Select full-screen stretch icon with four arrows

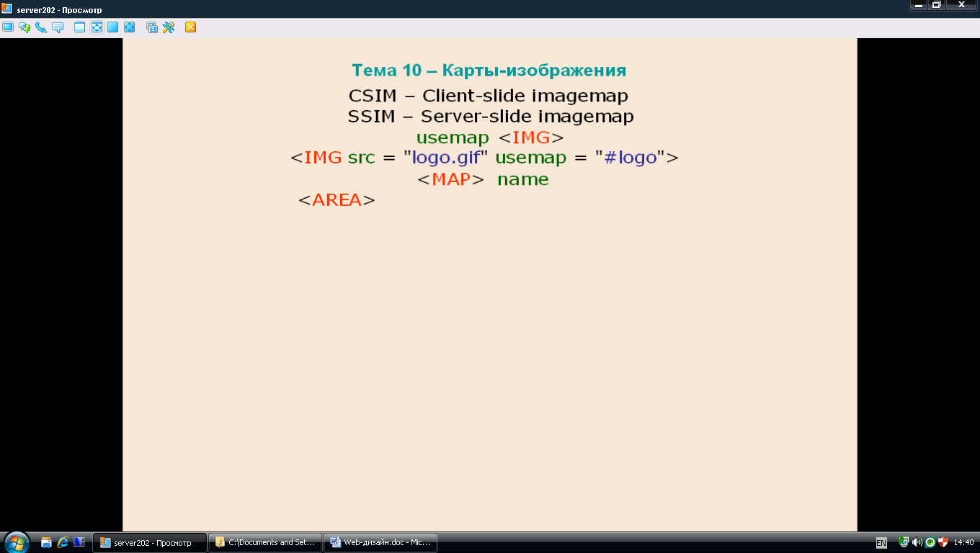(x=130, y=27)
